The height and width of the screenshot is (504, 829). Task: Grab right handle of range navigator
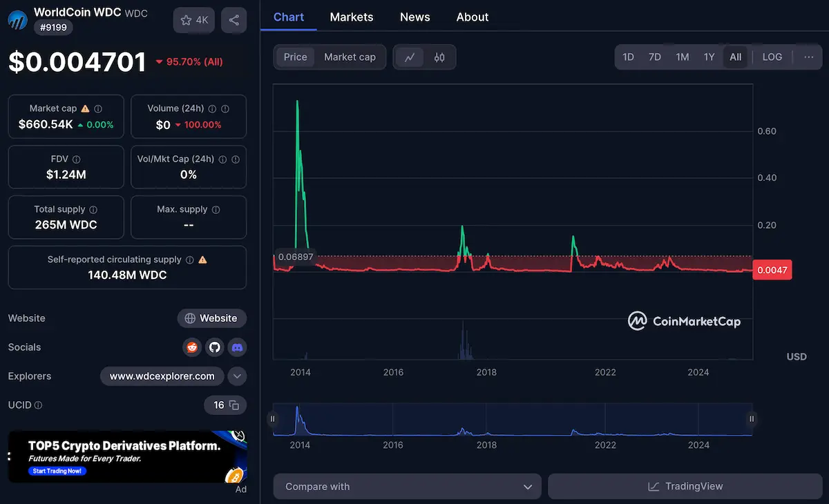[752, 418]
